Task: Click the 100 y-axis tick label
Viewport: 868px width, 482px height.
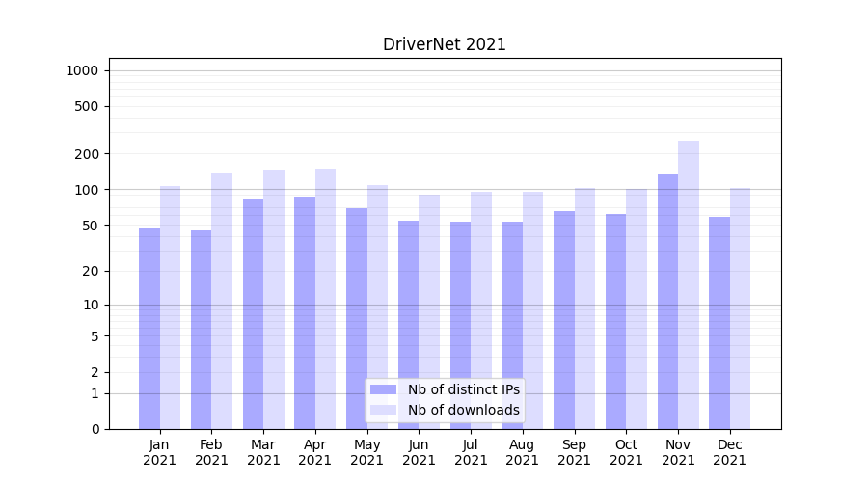Action: point(88,190)
